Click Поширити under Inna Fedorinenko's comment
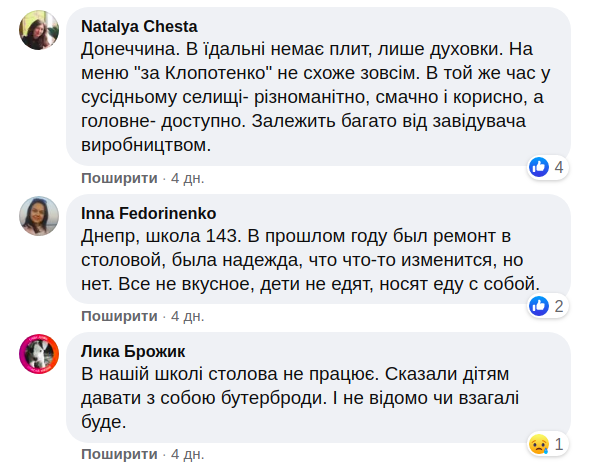The width and height of the screenshot is (603, 467). coord(120,316)
